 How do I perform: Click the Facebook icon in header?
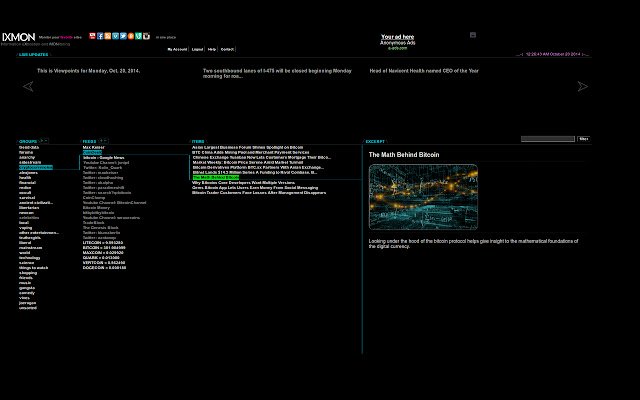click(100, 36)
